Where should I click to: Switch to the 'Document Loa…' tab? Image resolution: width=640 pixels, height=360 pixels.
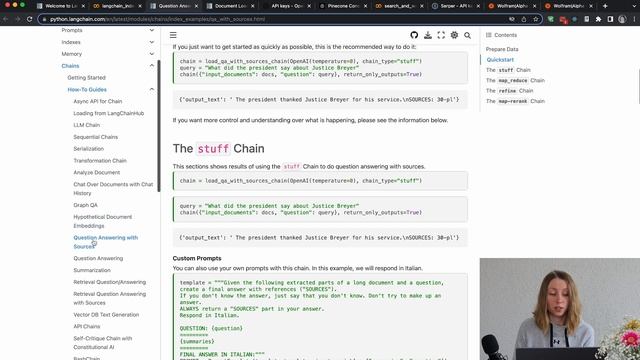(230, 6)
